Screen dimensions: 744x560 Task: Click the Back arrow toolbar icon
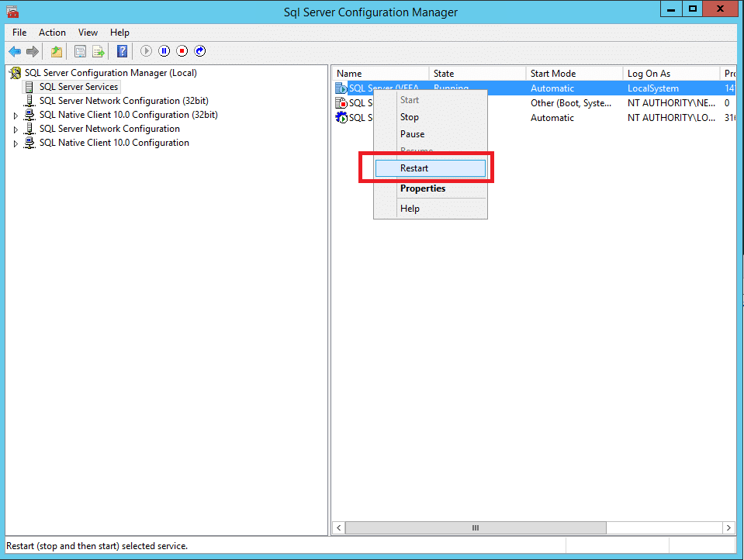pos(15,51)
